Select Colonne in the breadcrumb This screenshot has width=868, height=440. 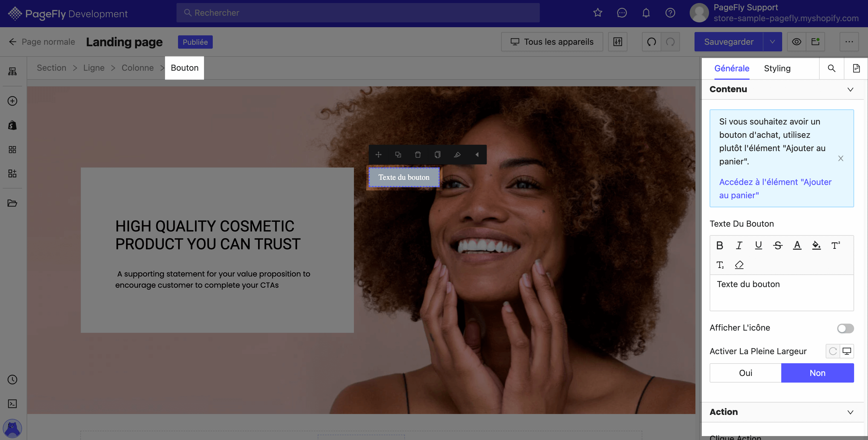click(138, 68)
